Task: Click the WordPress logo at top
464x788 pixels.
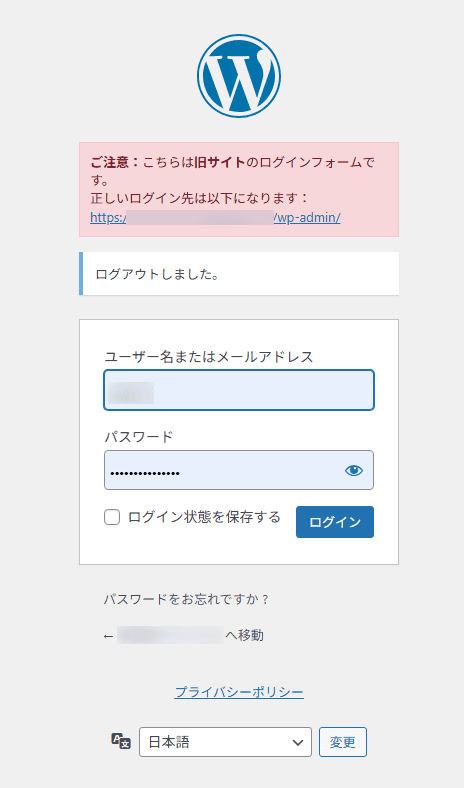Action: 239,76
